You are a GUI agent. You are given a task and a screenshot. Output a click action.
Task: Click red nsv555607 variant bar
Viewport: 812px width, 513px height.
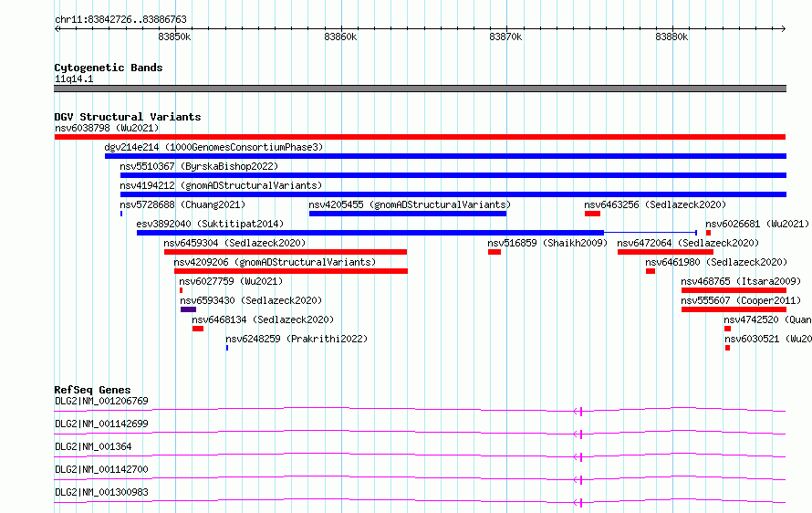click(x=734, y=309)
